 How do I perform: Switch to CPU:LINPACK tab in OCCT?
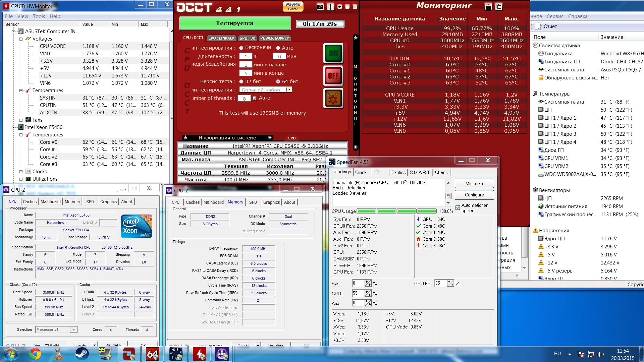point(221,38)
